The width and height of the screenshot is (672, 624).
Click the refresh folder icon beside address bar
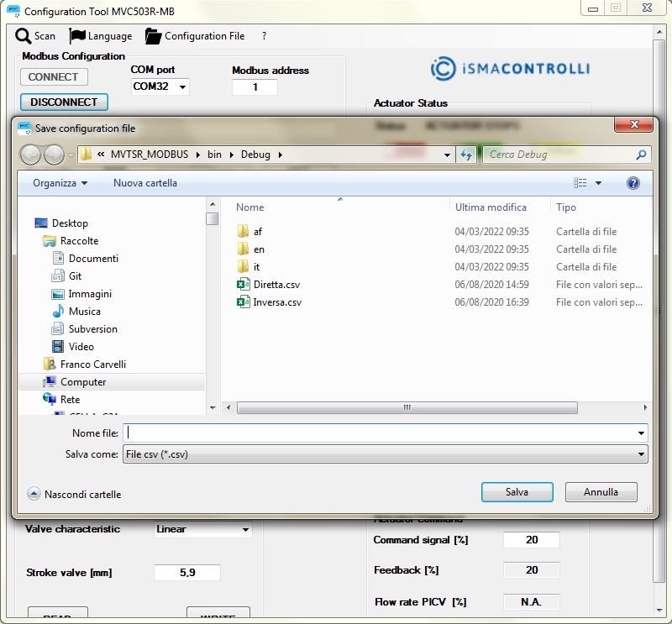[x=466, y=155]
